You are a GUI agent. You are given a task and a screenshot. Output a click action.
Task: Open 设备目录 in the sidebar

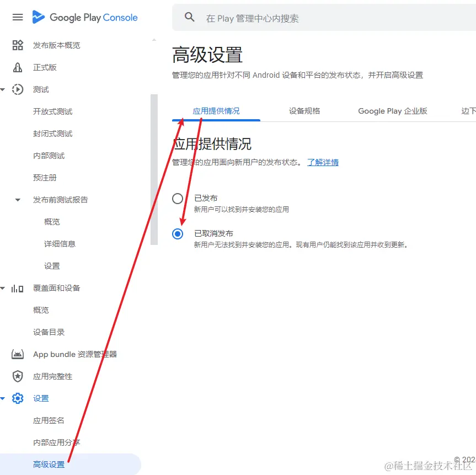[x=49, y=332]
